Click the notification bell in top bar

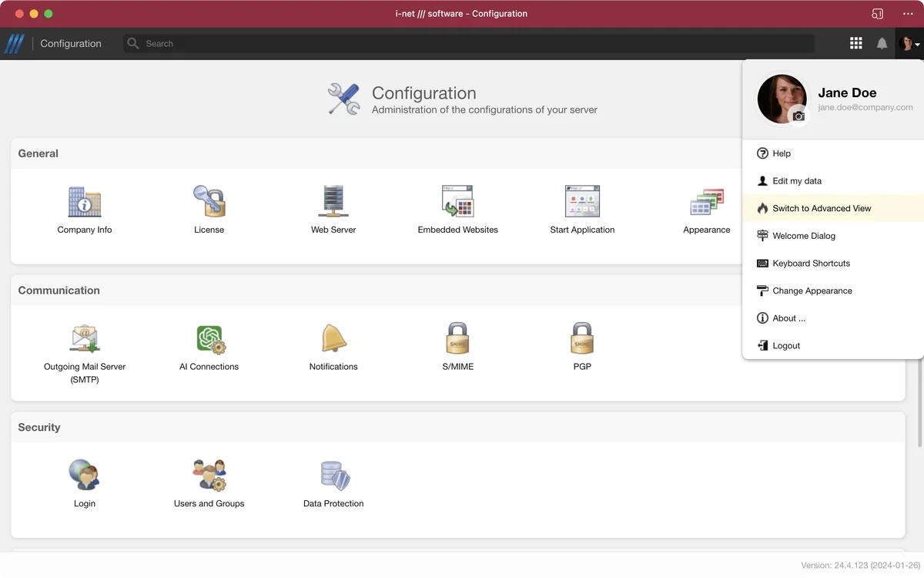click(882, 44)
